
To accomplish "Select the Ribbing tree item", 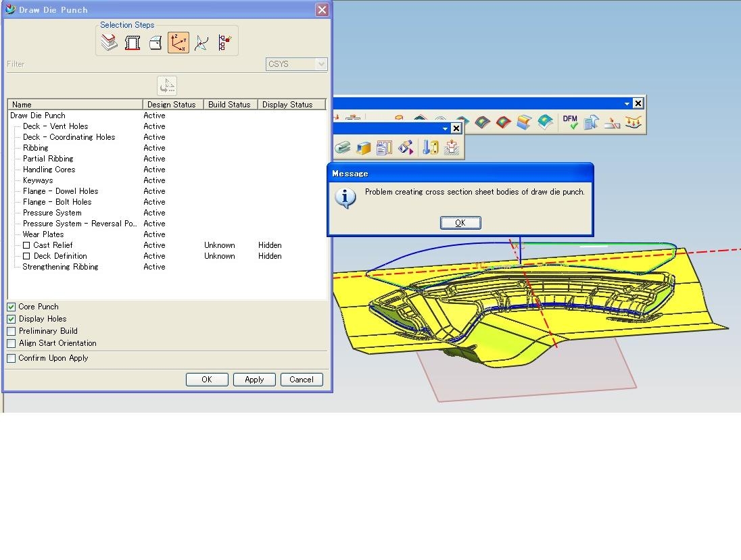I will click(x=35, y=148).
